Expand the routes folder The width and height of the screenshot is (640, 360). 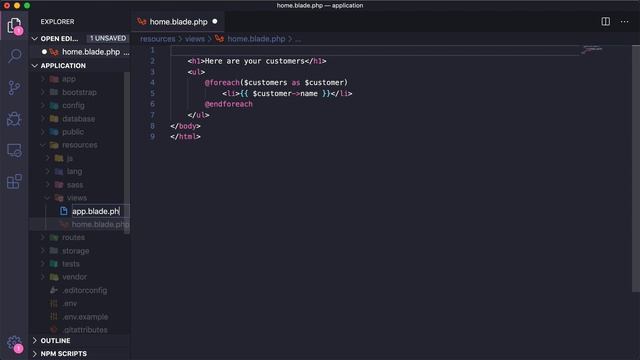(x=73, y=237)
